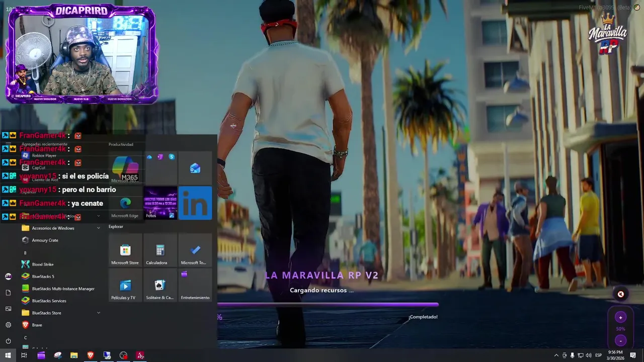
Task: Click the 'Cargando recursos ...' text
Action: (x=321, y=290)
